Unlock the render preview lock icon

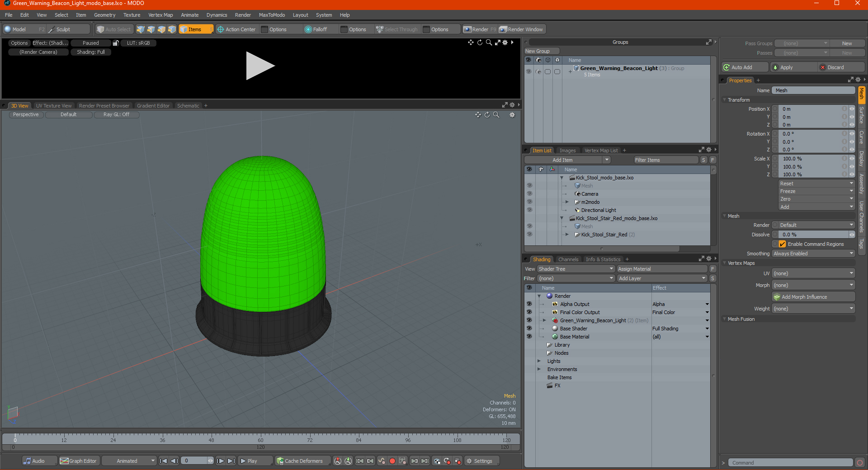(x=116, y=43)
